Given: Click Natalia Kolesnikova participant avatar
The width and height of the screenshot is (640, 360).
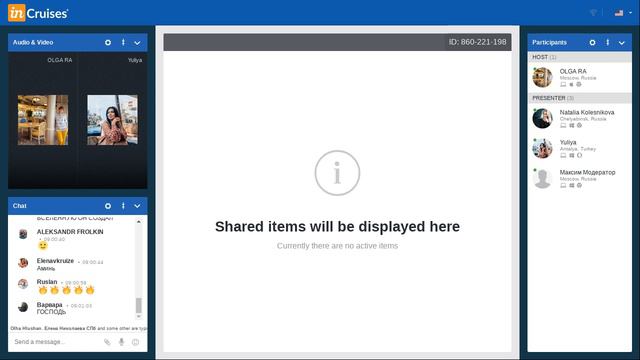Looking at the screenshot, I should pyautogui.click(x=542, y=118).
